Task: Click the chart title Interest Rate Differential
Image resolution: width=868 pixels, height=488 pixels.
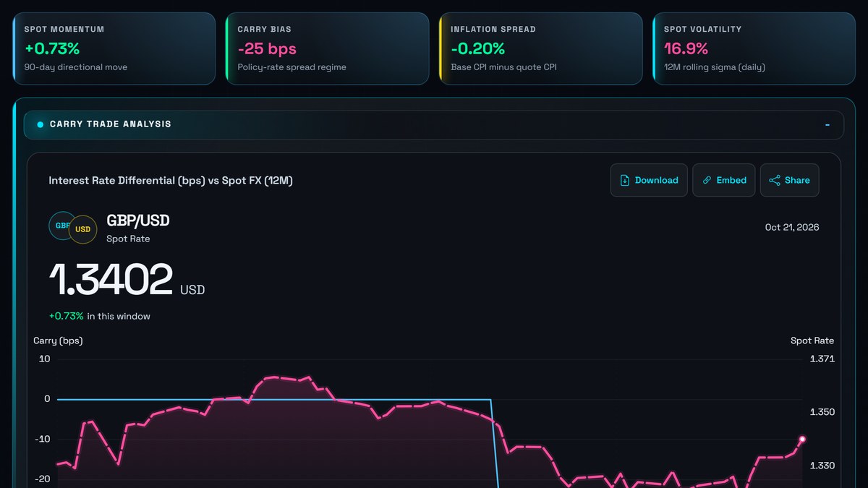Action: pyautogui.click(x=171, y=180)
